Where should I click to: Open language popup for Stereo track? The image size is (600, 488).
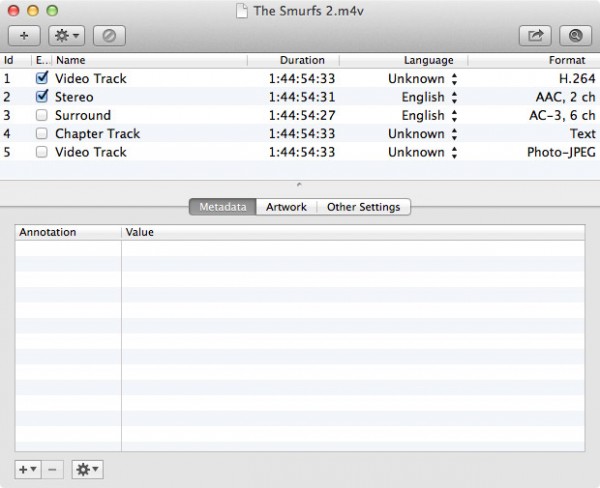coord(454,97)
